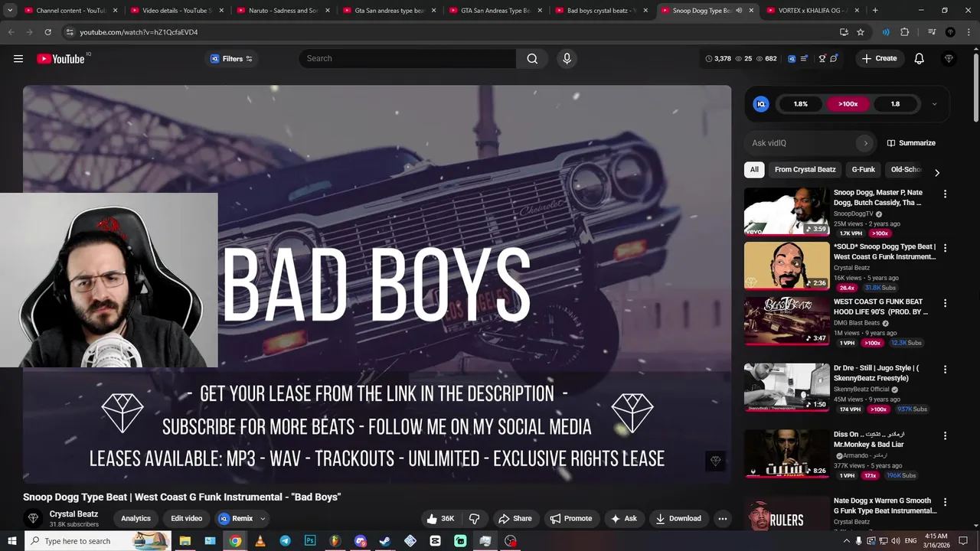Expand the vidIQ score panel chevron
Screen dimensions: 980x551
coord(934,104)
